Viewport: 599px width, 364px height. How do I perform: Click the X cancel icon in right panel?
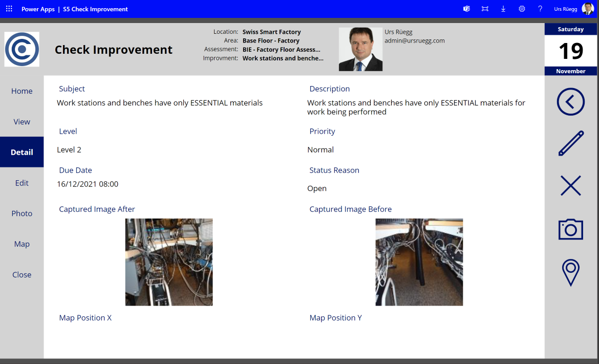(x=571, y=186)
